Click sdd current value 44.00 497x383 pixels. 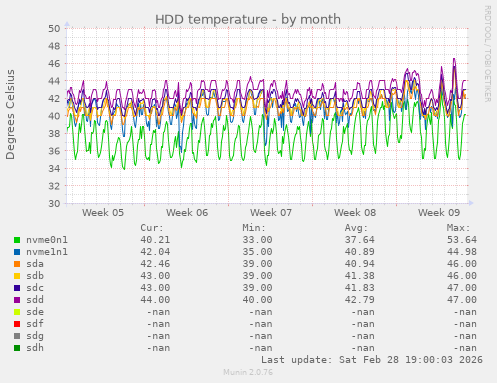[155, 300]
